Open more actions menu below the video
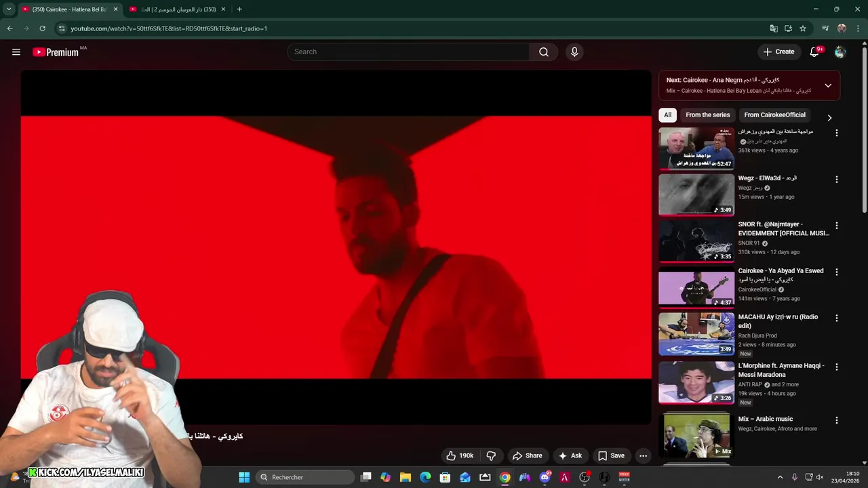The width and height of the screenshot is (868, 488). pos(644,455)
